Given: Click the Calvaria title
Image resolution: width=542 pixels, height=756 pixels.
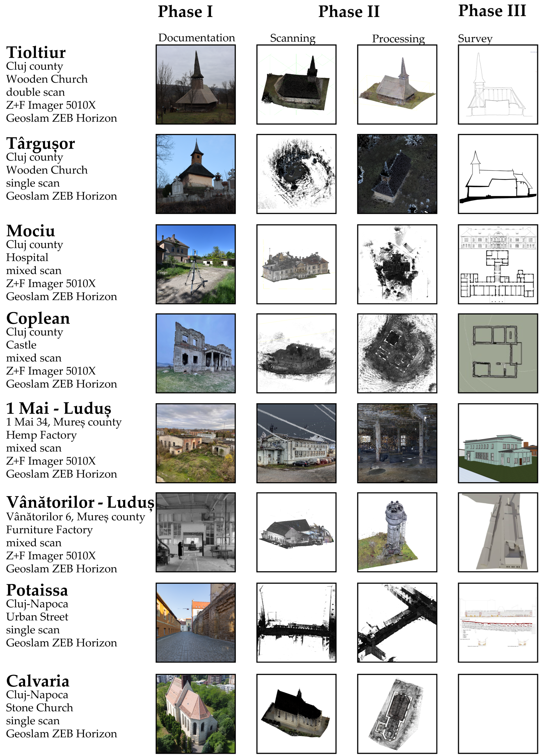Looking at the screenshot, I should [x=38, y=681].
